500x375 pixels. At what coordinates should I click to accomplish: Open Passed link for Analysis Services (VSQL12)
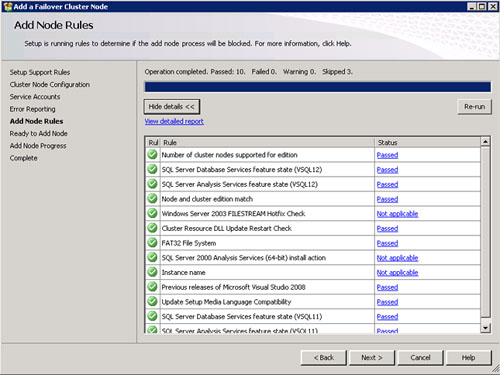tap(387, 184)
